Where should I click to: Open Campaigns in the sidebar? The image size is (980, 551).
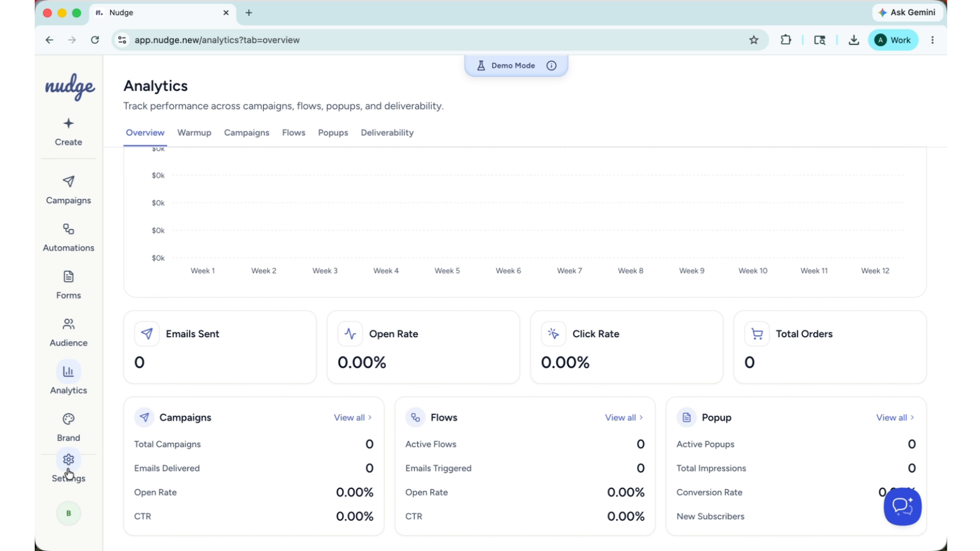tap(68, 190)
